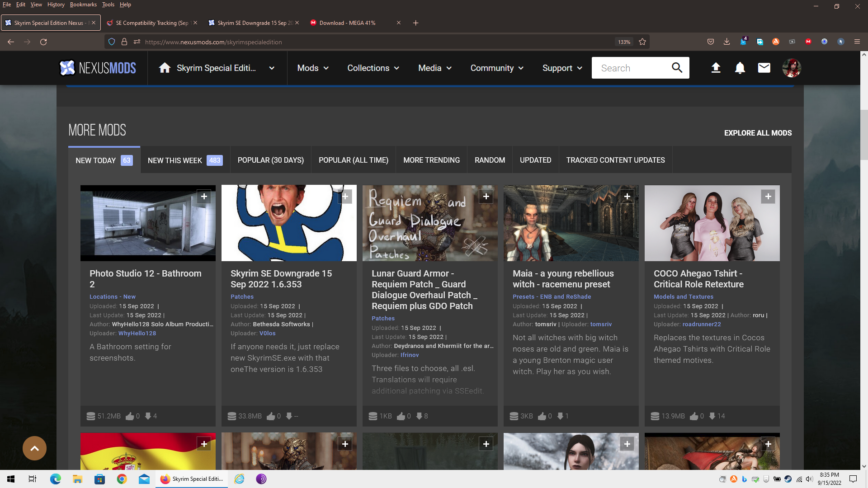Open Photo Studio 12 - Bathroom 2 title
The height and width of the screenshot is (488, 868).
(146, 279)
